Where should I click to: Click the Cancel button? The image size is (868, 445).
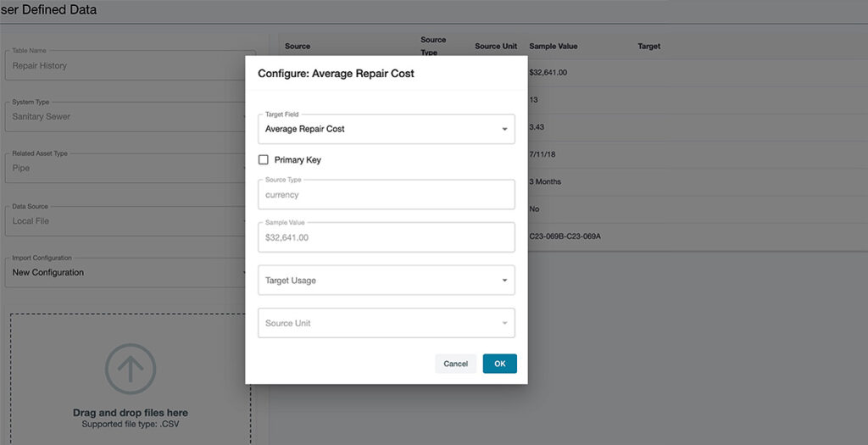(455, 364)
